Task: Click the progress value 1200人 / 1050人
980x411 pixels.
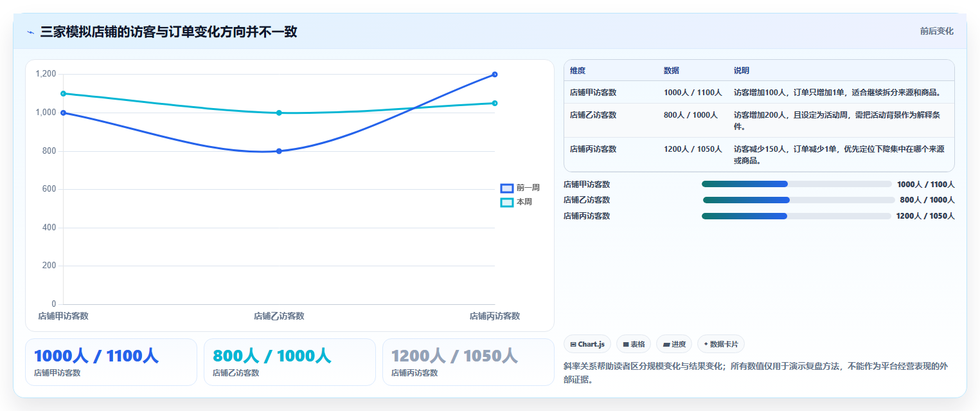Action: [x=925, y=216]
